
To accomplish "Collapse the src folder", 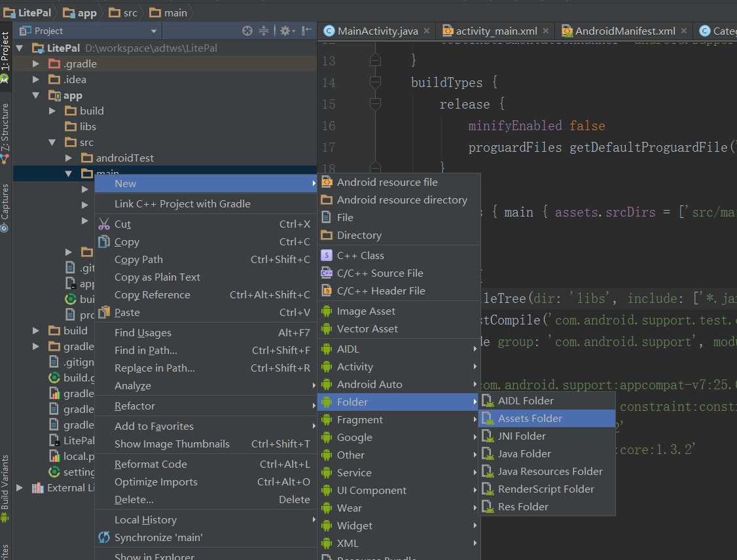I will (52, 143).
